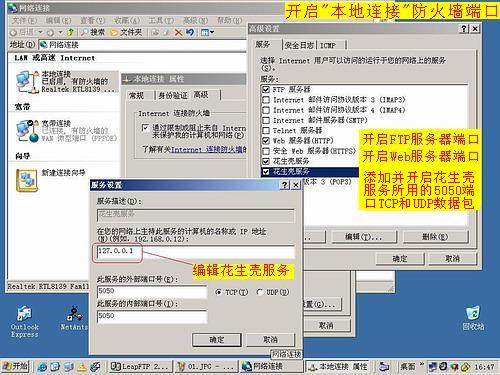Click 取消 in 服务设置 dialog
500x375 pixels.
270,340
